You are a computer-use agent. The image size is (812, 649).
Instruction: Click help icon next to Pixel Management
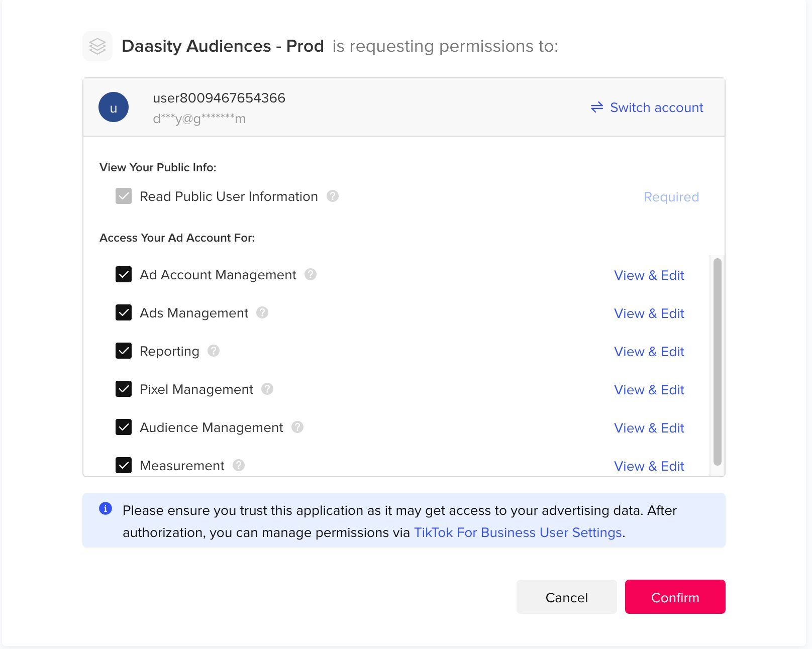(267, 389)
